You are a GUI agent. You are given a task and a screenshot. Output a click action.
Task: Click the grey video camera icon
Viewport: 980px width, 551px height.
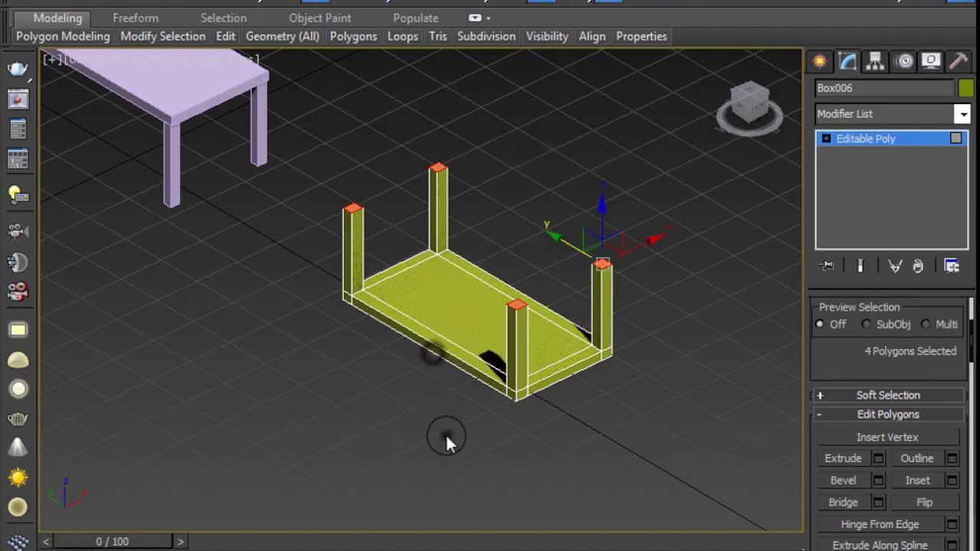tap(18, 231)
